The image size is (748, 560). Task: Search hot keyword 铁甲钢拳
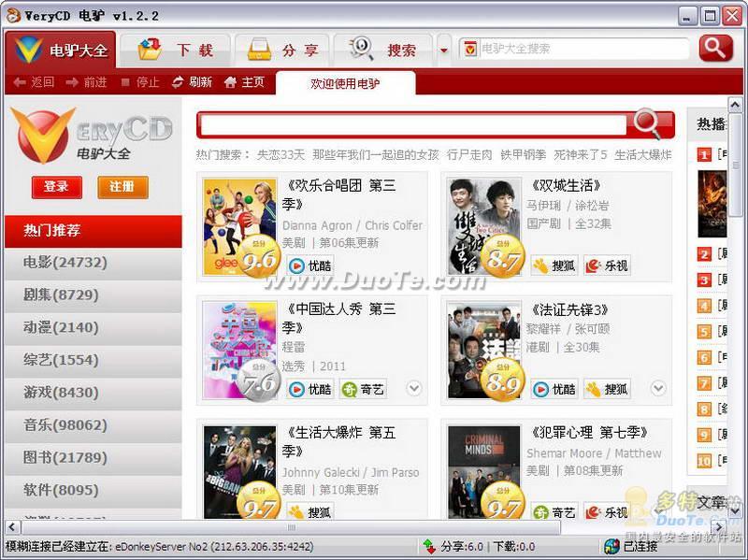pos(523,155)
